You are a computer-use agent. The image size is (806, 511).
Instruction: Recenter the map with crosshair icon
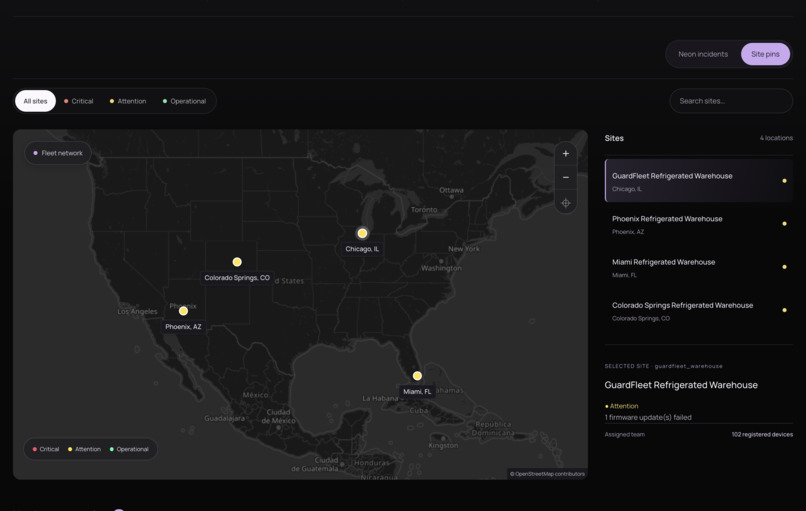[x=565, y=203]
